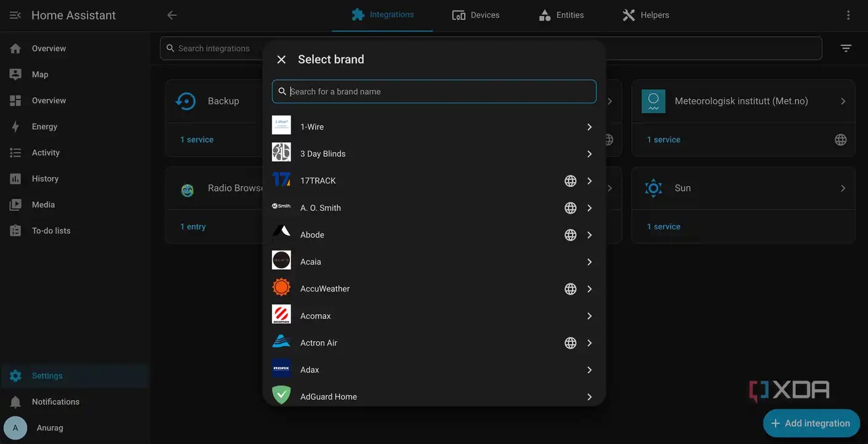The width and height of the screenshot is (868, 444).
Task: Click the AdGuard Home shield logo
Action: click(281, 395)
